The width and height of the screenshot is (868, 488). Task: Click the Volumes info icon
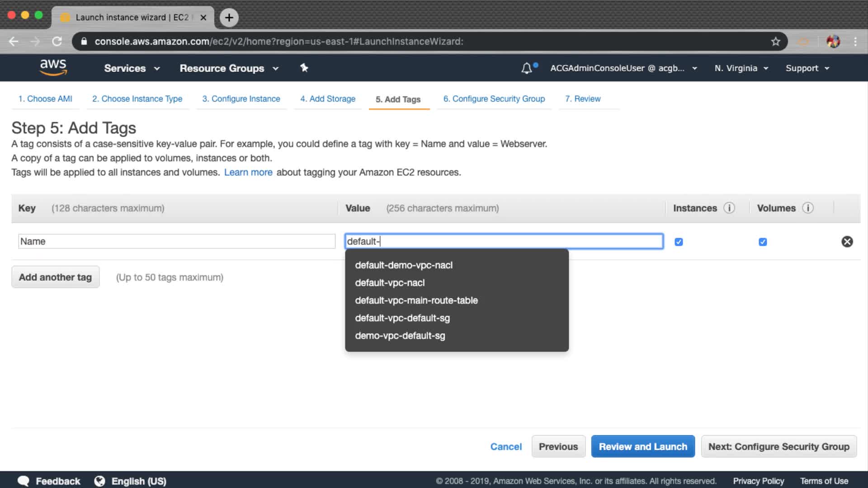pos(808,208)
